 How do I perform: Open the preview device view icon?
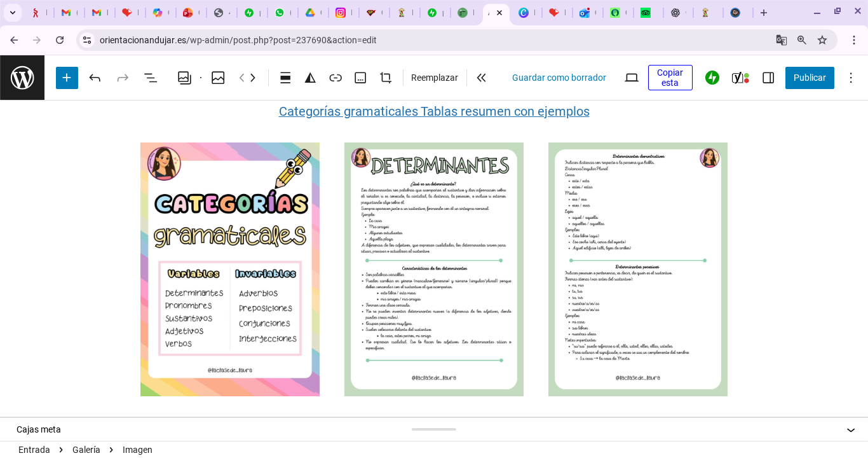click(632, 78)
